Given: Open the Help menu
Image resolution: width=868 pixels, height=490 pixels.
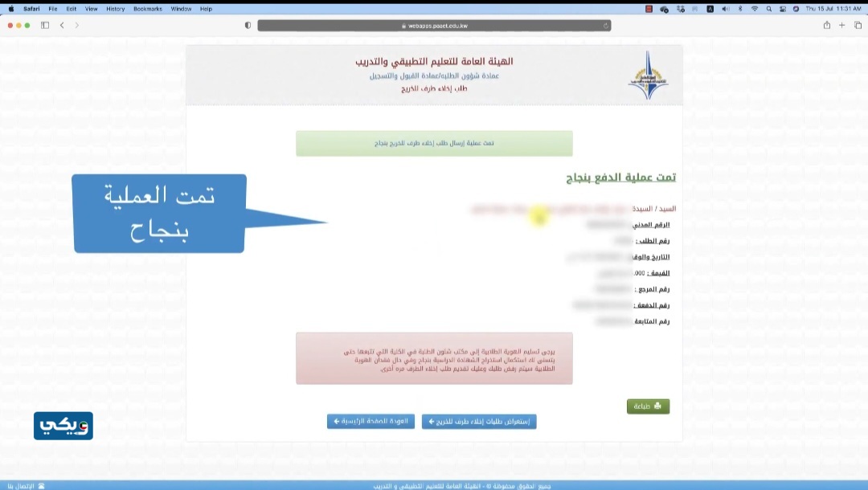Looking at the screenshot, I should 206,9.
